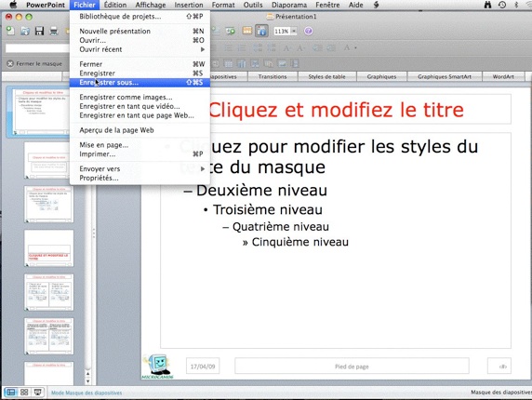Click thumbnail pane scroll up arrow
This screenshot has height=400, width=532.
point(87,374)
